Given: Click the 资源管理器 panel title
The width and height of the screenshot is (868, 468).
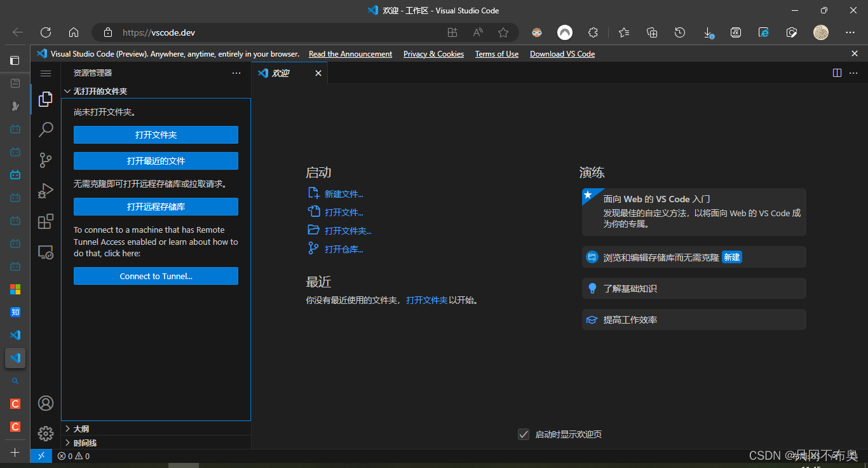Looking at the screenshot, I should tap(93, 73).
